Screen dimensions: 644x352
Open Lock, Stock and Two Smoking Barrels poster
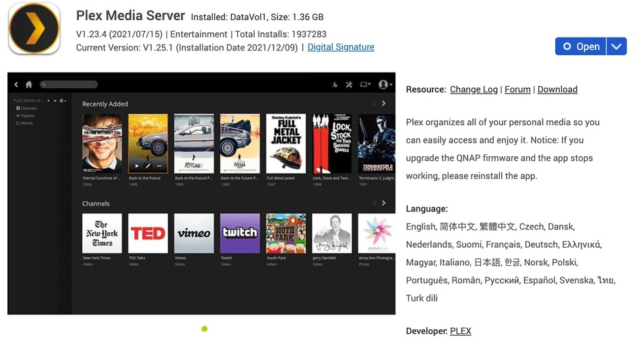point(332,143)
